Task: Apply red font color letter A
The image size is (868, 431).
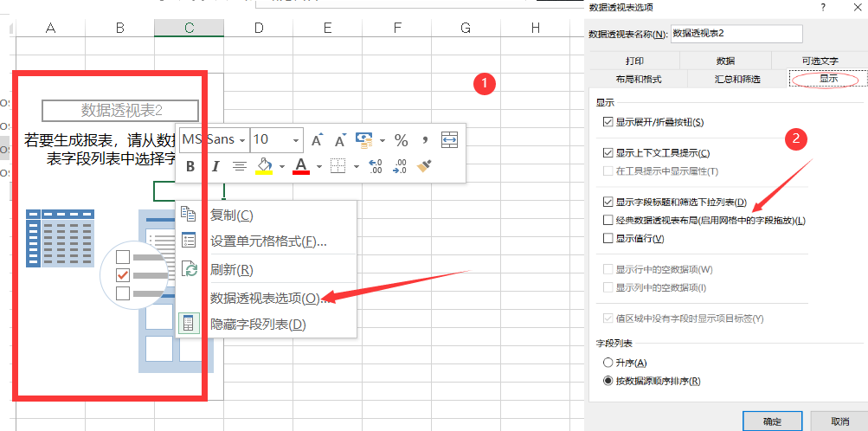Action: click(301, 166)
